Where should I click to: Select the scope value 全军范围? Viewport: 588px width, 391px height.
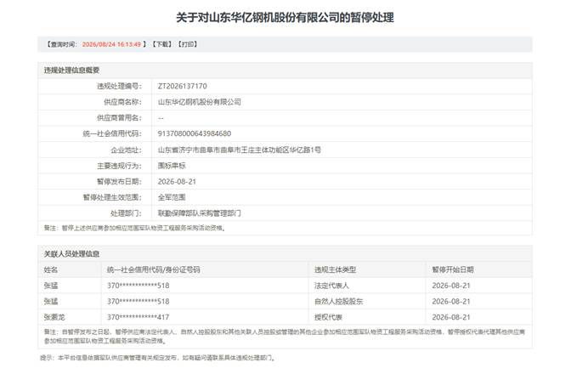click(172, 197)
